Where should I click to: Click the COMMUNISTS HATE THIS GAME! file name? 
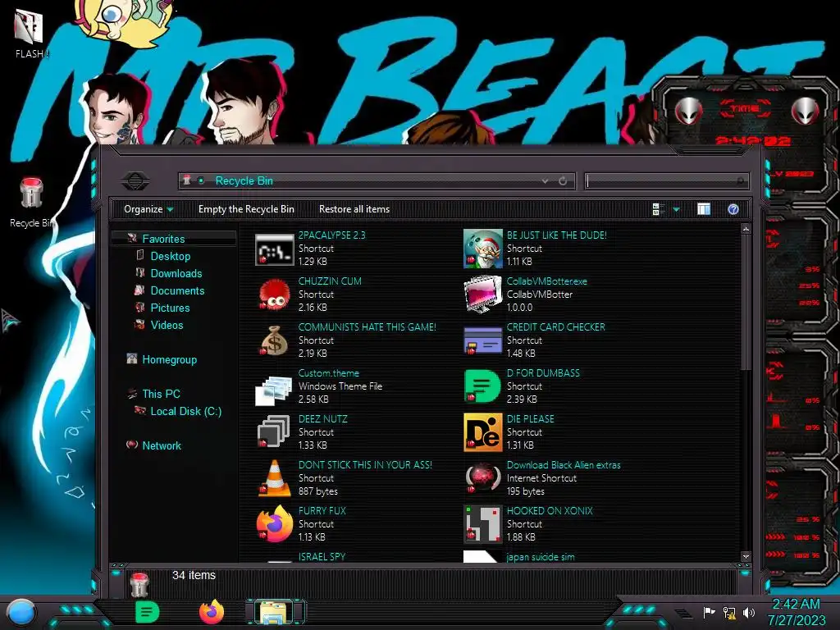(367, 326)
